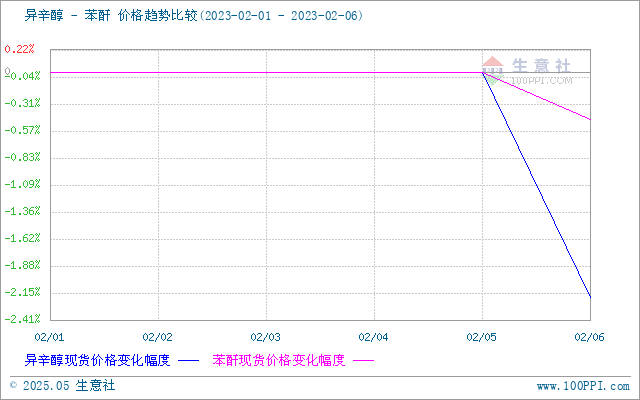Click the 02/05 date label
The width and height of the screenshot is (640, 400).
[x=482, y=337]
